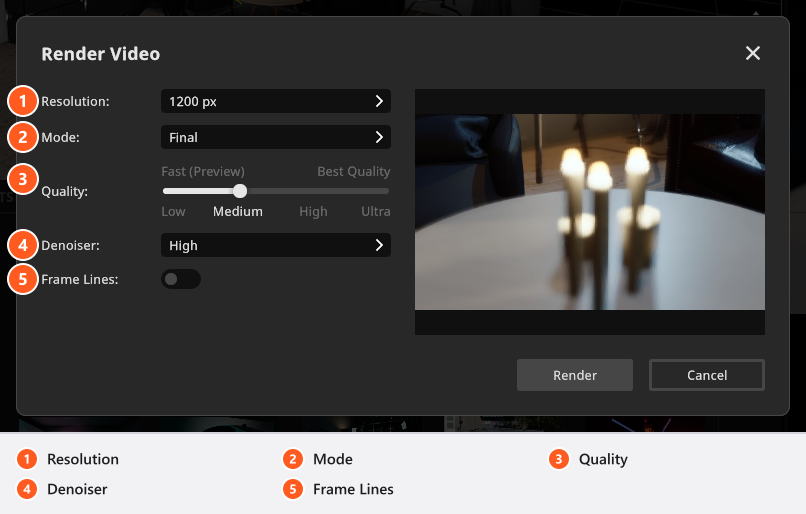
Task: Click the candle render preview image
Action: coord(590,212)
